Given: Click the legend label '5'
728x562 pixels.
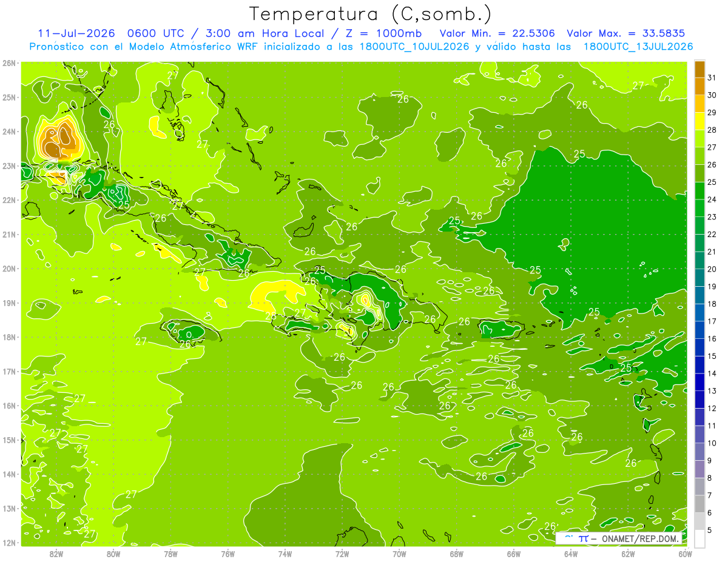Looking at the screenshot, I should [x=710, y=530].
